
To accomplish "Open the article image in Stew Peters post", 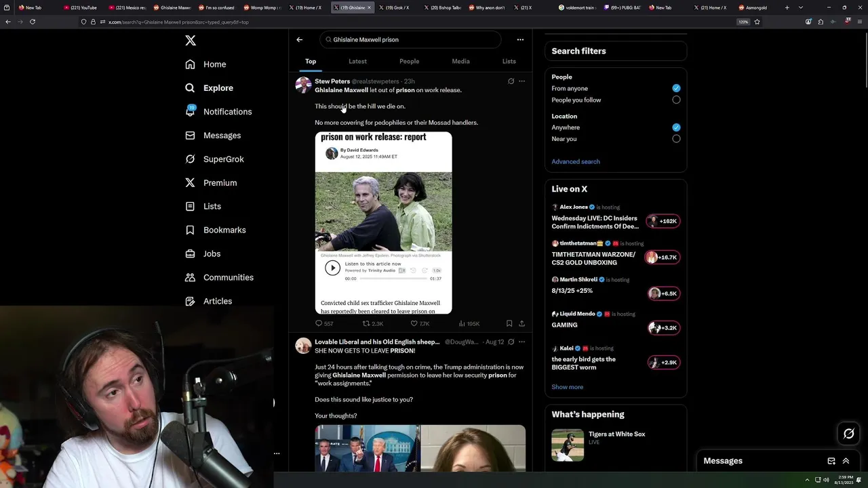I will click(383, 223).
